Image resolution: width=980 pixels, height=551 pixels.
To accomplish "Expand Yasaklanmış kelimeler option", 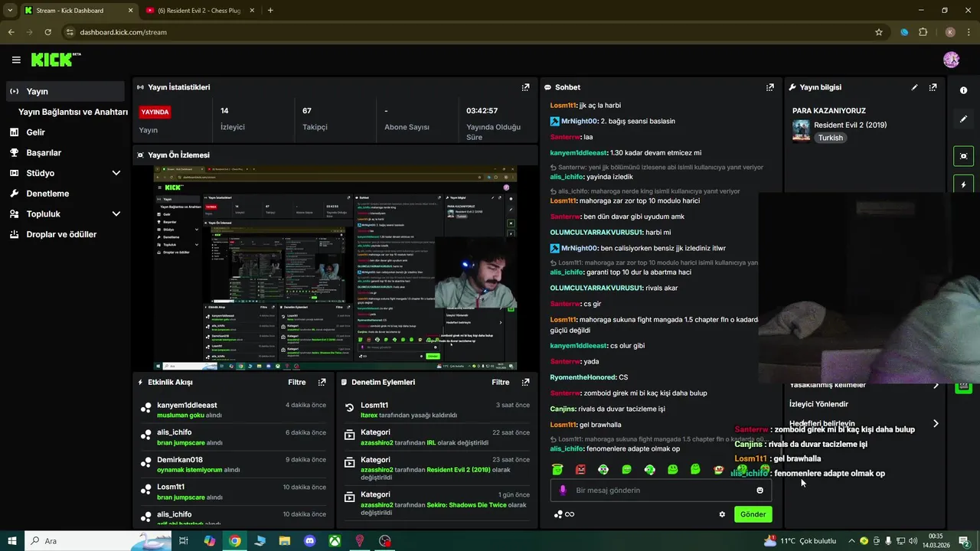I will click(x=936, y=385).
